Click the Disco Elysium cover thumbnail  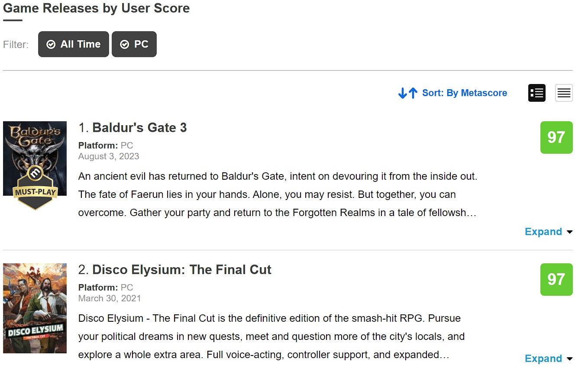[35, 308]
